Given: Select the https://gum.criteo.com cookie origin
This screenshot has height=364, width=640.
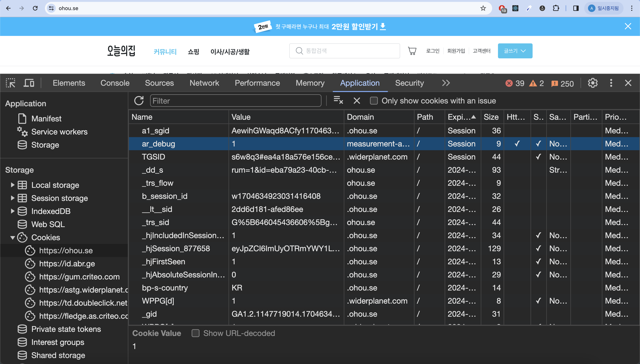Looking at the screenshot, I should pyautogui.click(x=79, y=277).
